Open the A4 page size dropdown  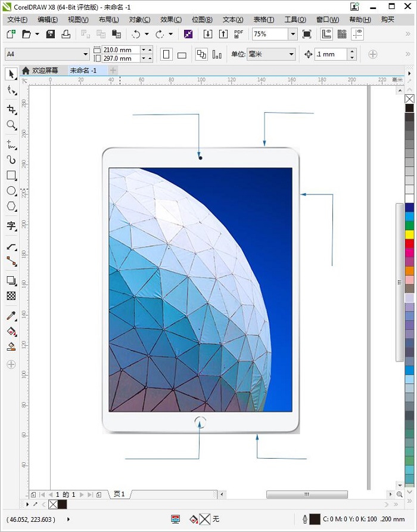point(86,54)
